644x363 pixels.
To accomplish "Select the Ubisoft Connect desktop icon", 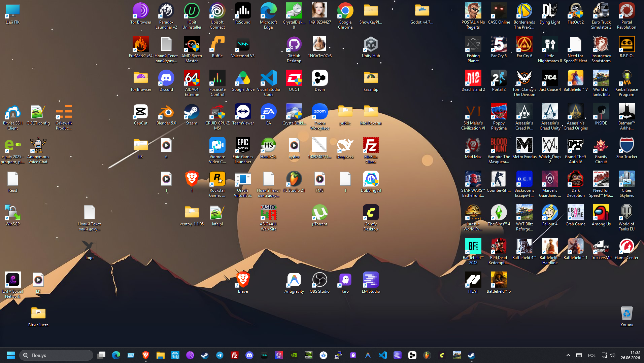I will pyautogui.click(x=217, y=16).
